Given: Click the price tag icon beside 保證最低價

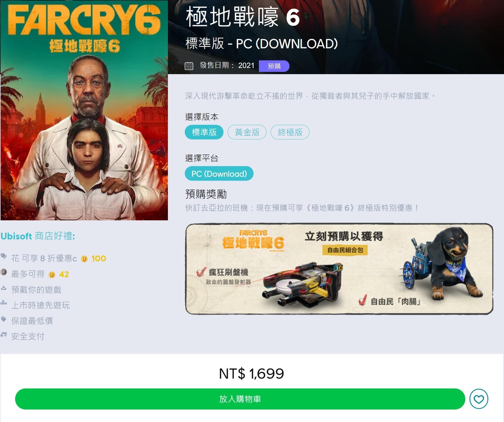Looking at the screenshot, I should click(x=4, y=319).
